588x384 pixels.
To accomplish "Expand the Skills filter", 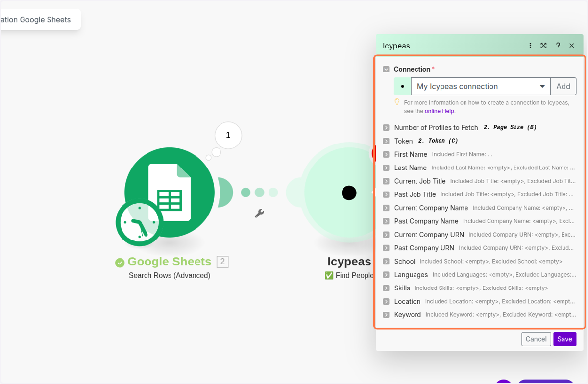I will tap(386, 288).
